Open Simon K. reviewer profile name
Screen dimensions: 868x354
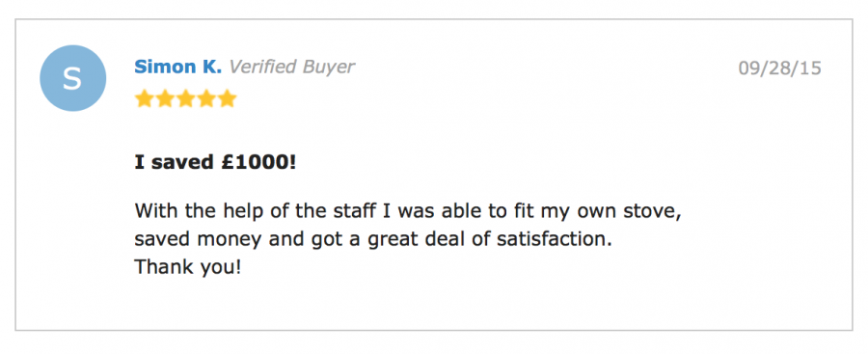pyautogui.click(x=177, y=67)
